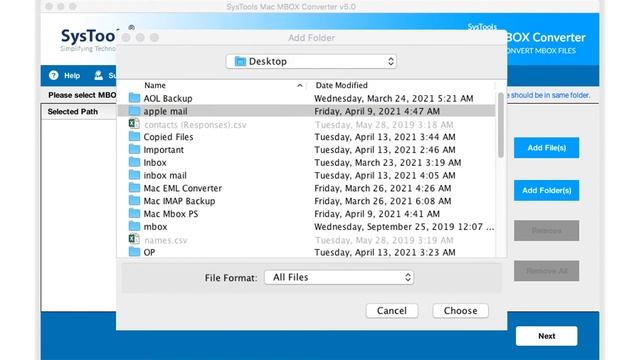Click the Mac EML Converter folder icon

[134, 188]
